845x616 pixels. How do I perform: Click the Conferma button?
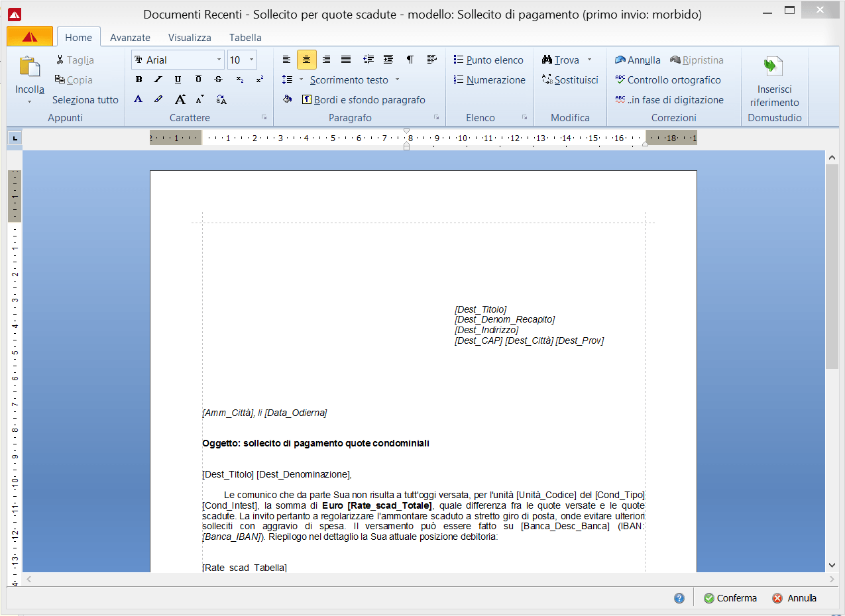[730, 598]
